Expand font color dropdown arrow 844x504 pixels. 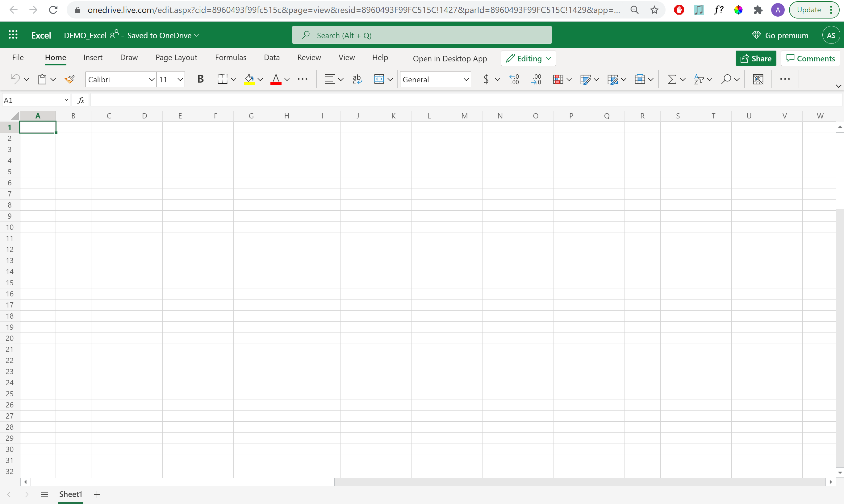pos(287,80)
